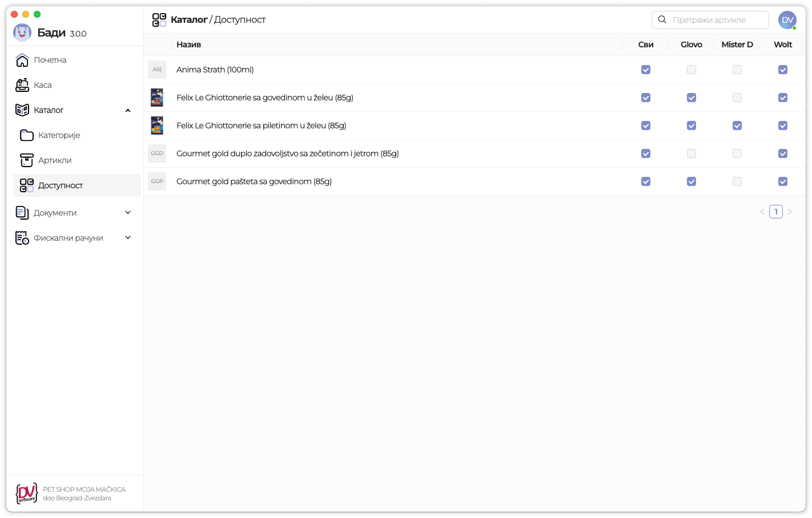Click the Фискални рачуни receipt icon
The width and height of the screenshot is (812, 518).
[22, 238]
